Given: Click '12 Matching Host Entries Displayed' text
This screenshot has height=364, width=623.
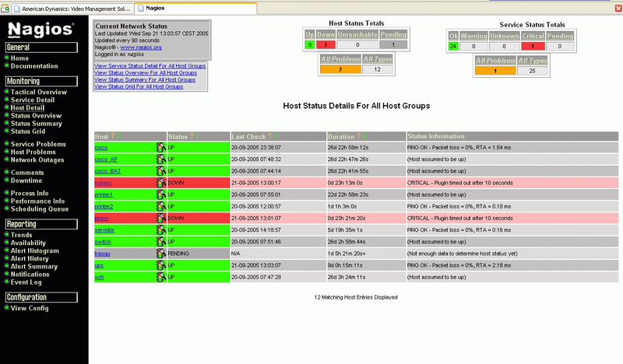Looking at the screenshot, I should click(356, 297).
